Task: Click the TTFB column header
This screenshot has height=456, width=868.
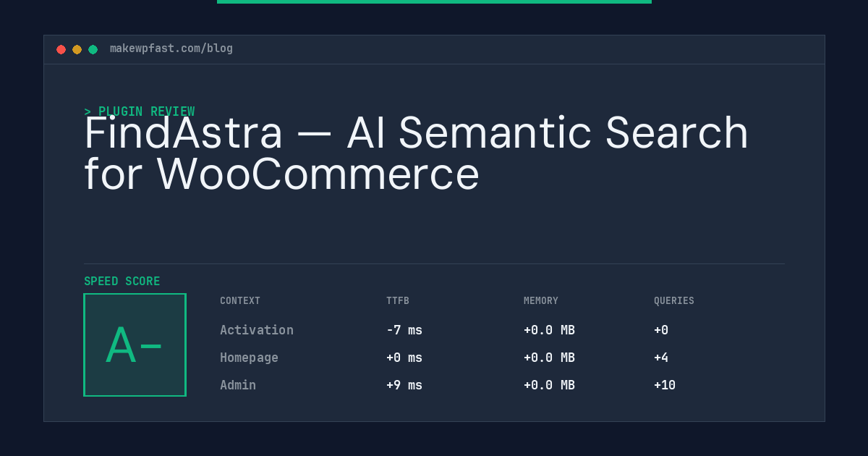Action: [x=398, y=301]
